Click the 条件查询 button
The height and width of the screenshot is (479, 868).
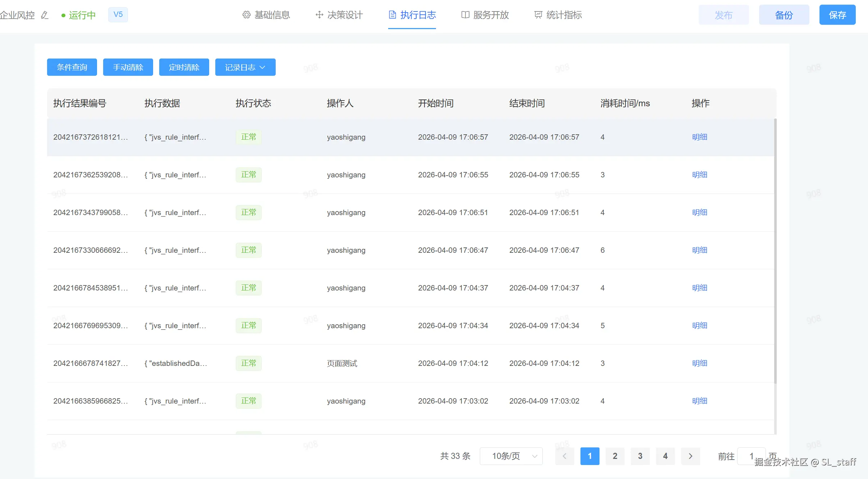tap(72, 67)
